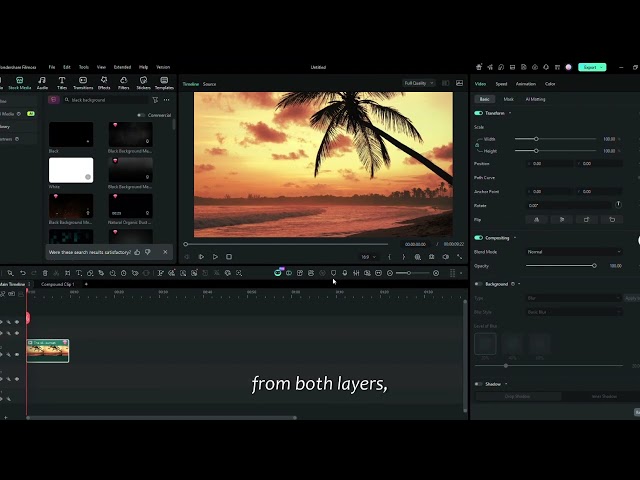Viewport: 640px width, 480px height.
Task: Collapse the Shadow section arrow
Action: (x=506, y=384)
